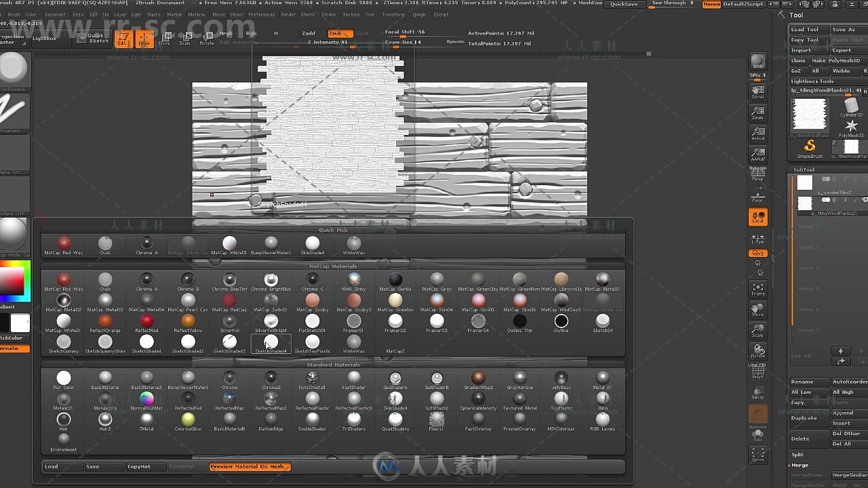
Task: Toggle Local transformation button
Action: (x=757, y=217)
